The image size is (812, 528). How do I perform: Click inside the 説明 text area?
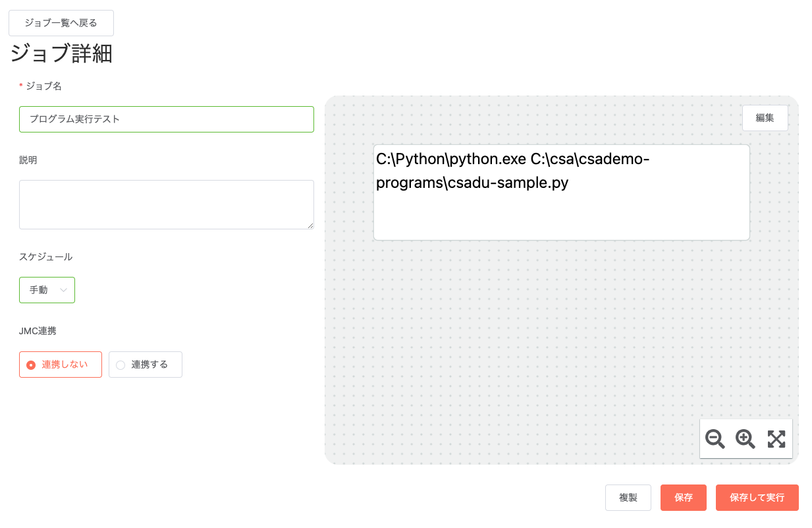[x=167, y=205]
